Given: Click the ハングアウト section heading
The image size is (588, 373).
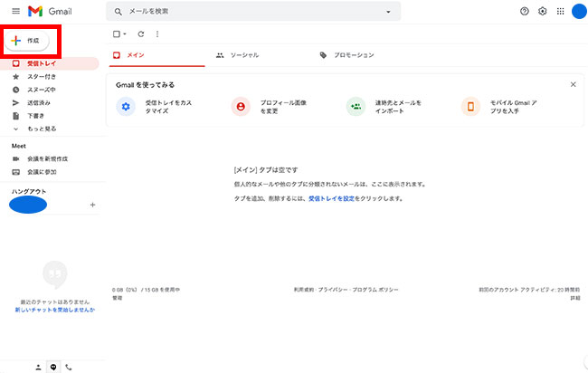Looking at the screenshot, I should (29, 191).
